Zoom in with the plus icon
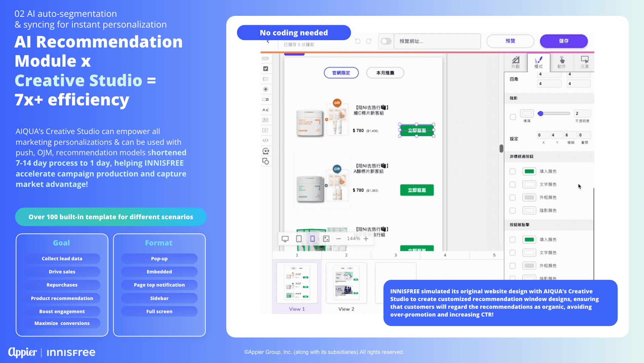 tap(366, 239)
